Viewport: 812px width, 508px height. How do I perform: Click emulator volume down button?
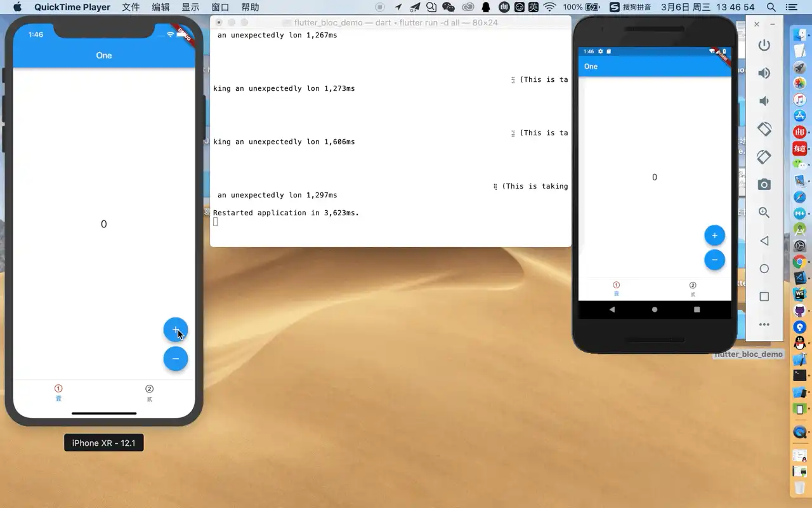(764, 101)
